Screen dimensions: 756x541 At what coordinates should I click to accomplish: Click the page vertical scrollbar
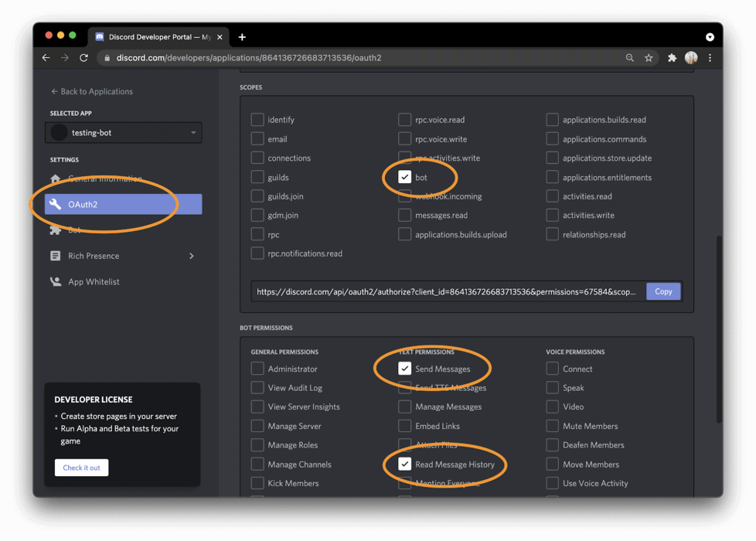tap(719, 329)
